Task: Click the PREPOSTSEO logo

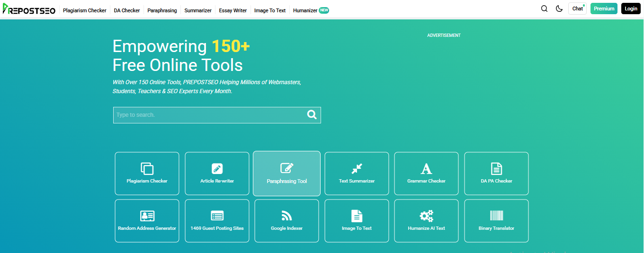Action: click(29, 10)
